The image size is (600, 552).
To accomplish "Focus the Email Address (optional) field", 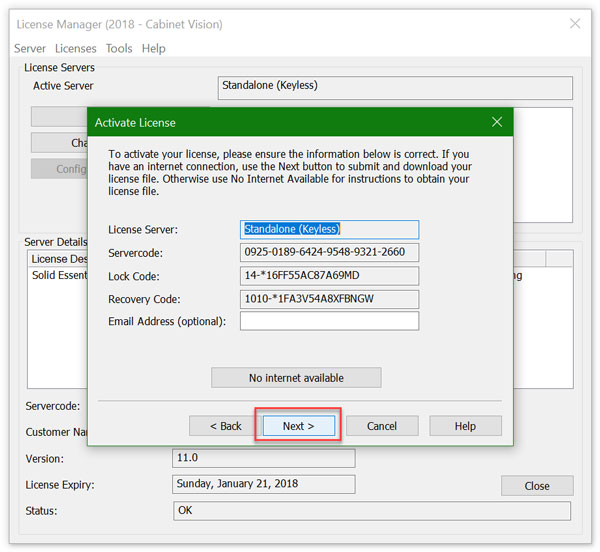I will (329, 321).
